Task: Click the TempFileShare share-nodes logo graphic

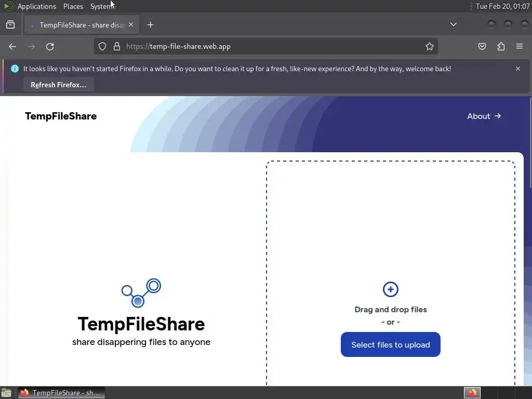Action: pyautogui.click(x=141, y=293)
